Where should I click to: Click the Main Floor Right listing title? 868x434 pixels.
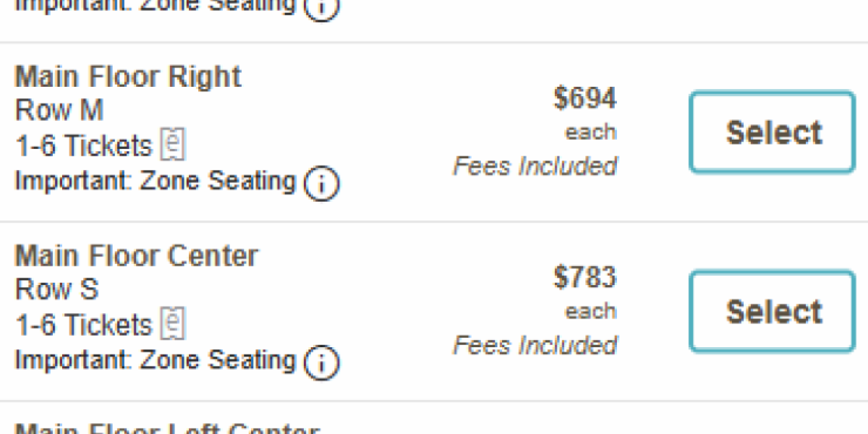click(x=128, y=77)
